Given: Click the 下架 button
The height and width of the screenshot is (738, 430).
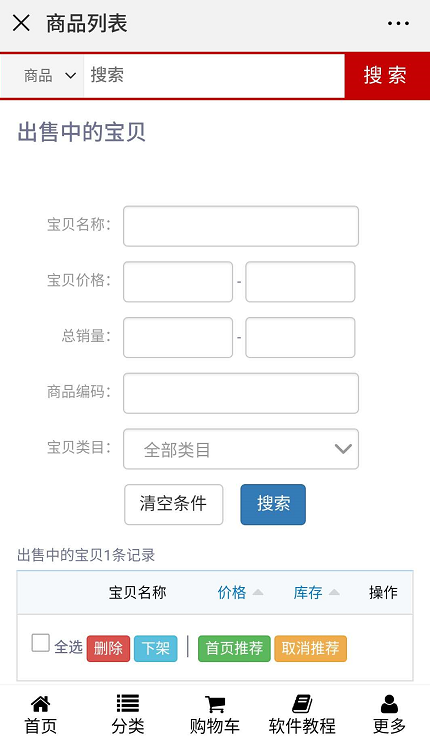Looking at the screenshot, I should point(156,649).
